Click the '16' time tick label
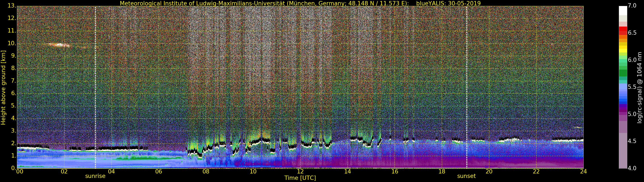This screenshot has width=644, height=182. [395, 172]
